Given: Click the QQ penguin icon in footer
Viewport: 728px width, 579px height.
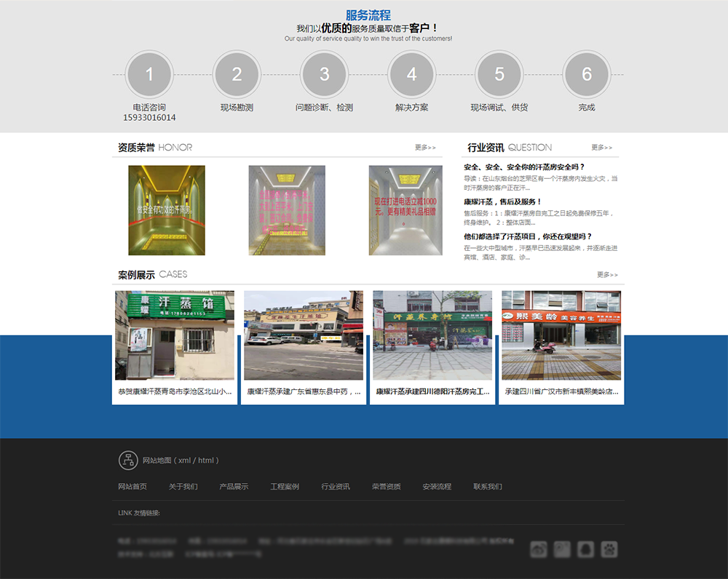Looking at the screenshot, I should (x=585, y=550).
